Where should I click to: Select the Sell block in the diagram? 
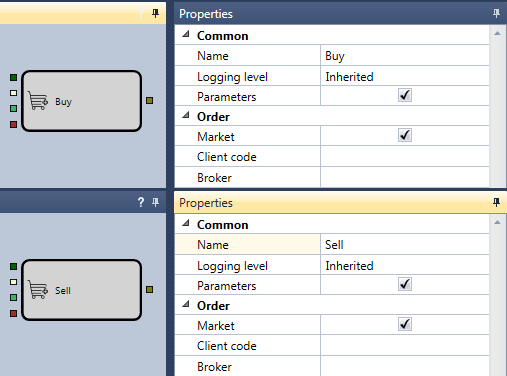82,290
